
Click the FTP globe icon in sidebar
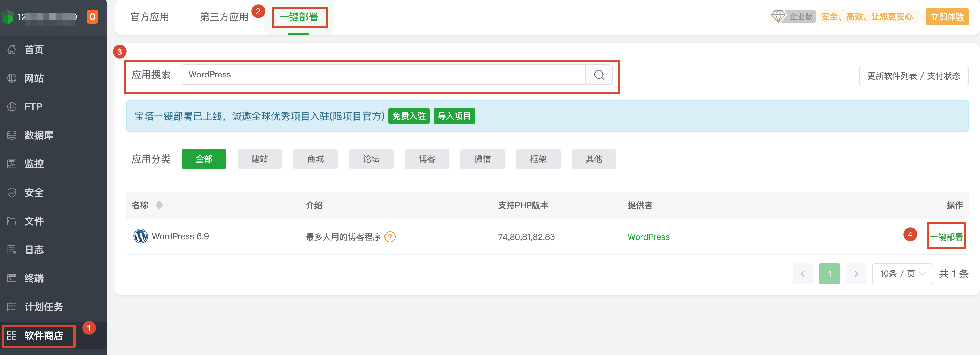[12, 107]
